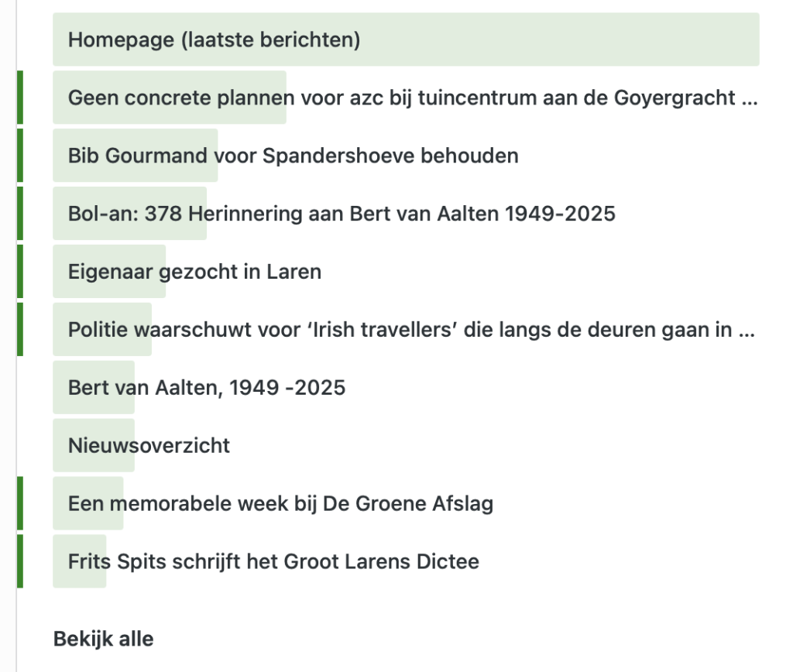Image resolution: width=793 pixels, height=672 pixels.
Task: Open the Homepage (laatste berichten) entry
Action: tap(214, 39)
